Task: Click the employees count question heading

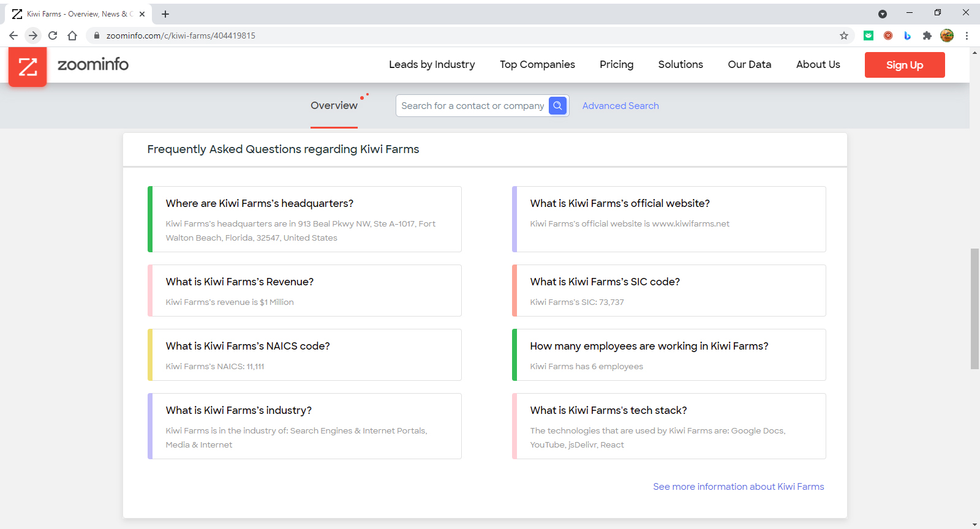Action: pyautogui.click(x=649, y=346)
